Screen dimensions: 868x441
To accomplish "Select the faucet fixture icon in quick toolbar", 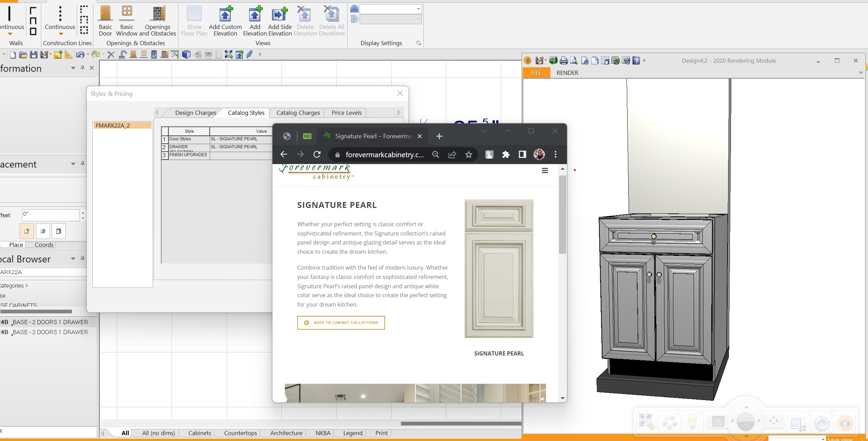I will pos(122,54).
